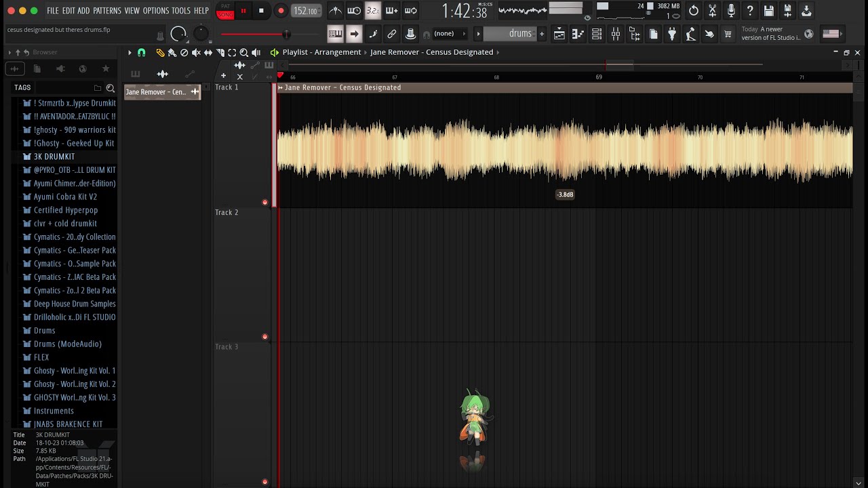
Task: Select the Playback speaker tool in playlist
Action: point(256,52)
